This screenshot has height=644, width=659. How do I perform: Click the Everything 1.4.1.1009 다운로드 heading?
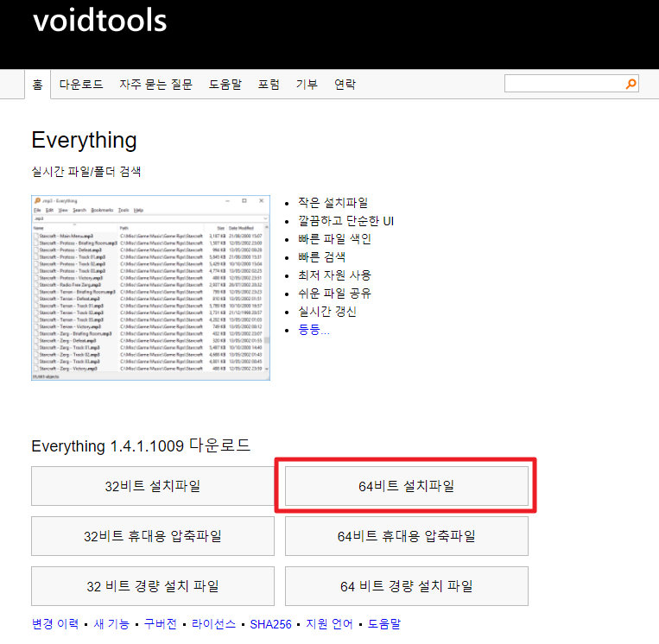coord(141,445)
